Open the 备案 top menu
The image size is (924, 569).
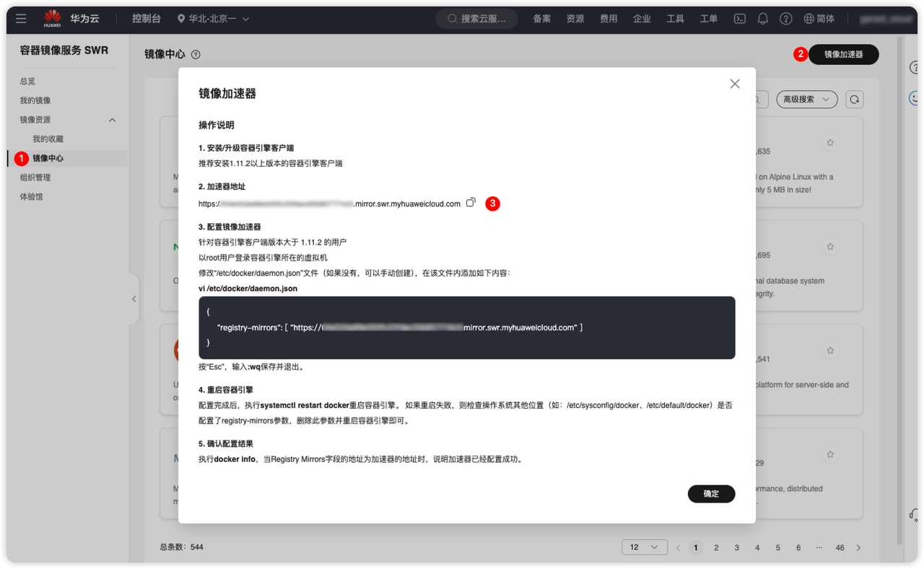(x=542, y=19)
